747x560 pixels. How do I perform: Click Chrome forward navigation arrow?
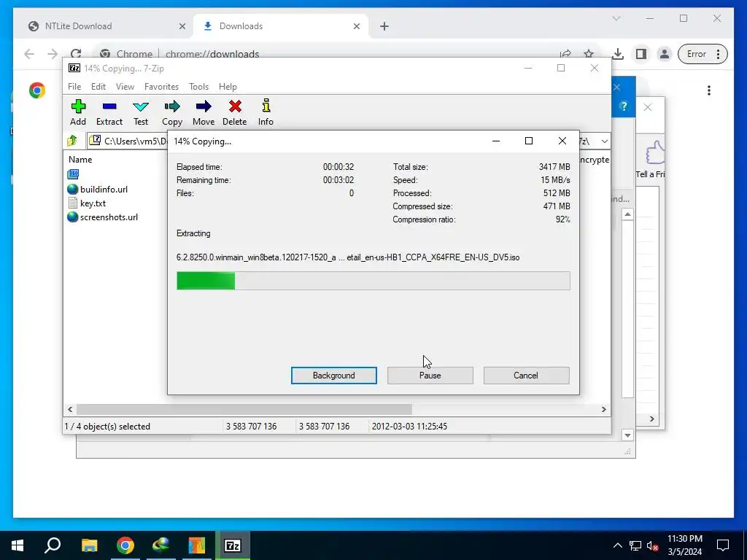tap(53, 54)
